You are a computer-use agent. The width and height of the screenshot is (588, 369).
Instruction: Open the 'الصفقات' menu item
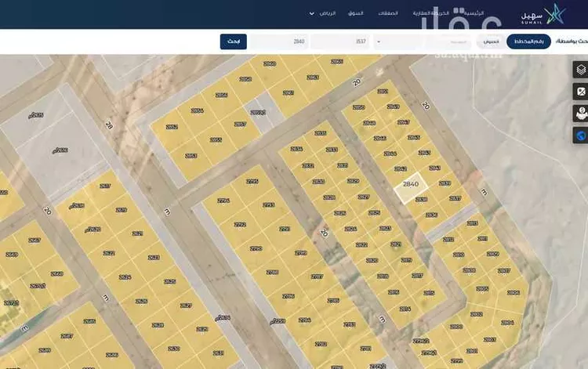point(387,14)
